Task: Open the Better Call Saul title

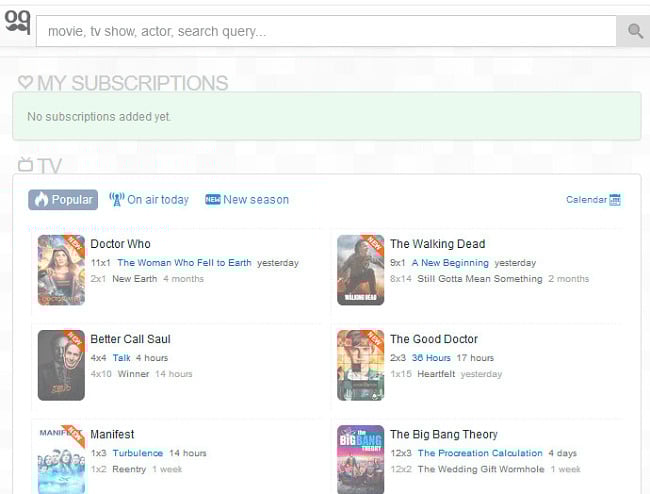Action: click(x=131, y=339)
